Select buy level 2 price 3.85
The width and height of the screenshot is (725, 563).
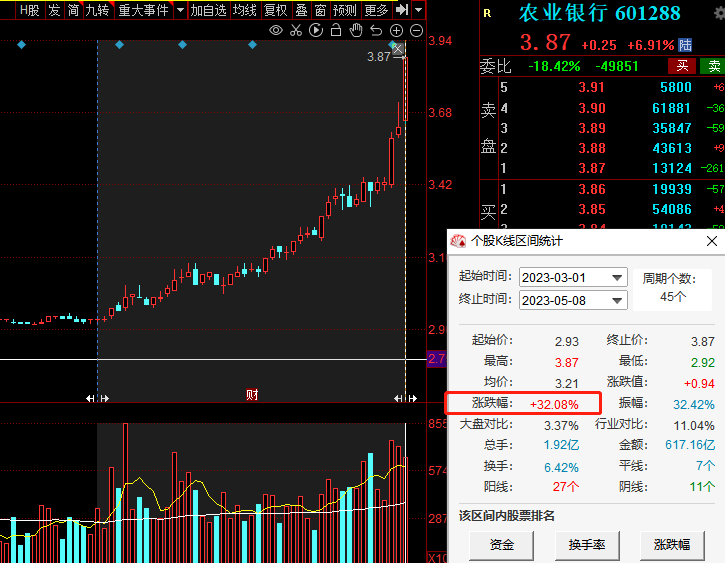coord(591,209)
